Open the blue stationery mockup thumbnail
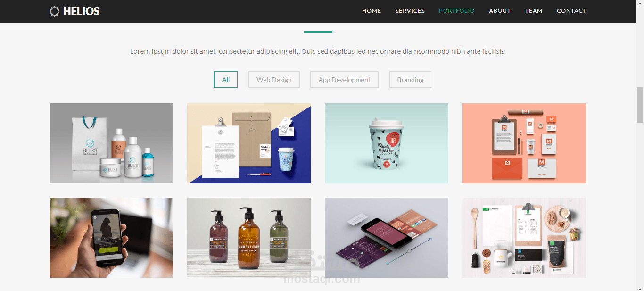The width and height of the screenshot is (644, 291). click(x=249, y=143)
